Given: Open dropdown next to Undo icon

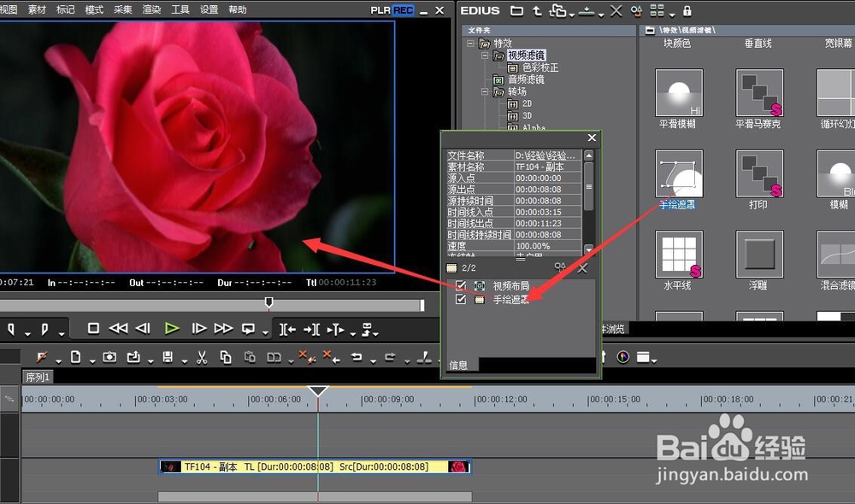Looking at the screenshot, I should (x=373, y=361).
